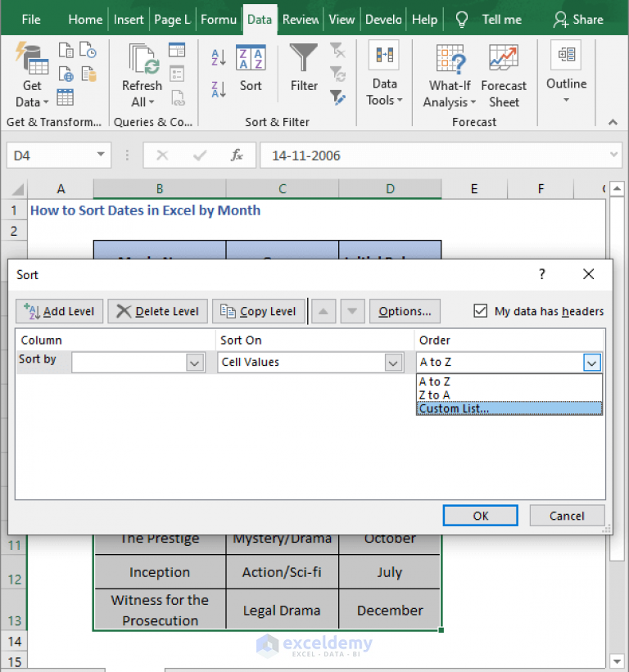Click the Edit Links icon
629x672 pixels.
tap(178, 97)
